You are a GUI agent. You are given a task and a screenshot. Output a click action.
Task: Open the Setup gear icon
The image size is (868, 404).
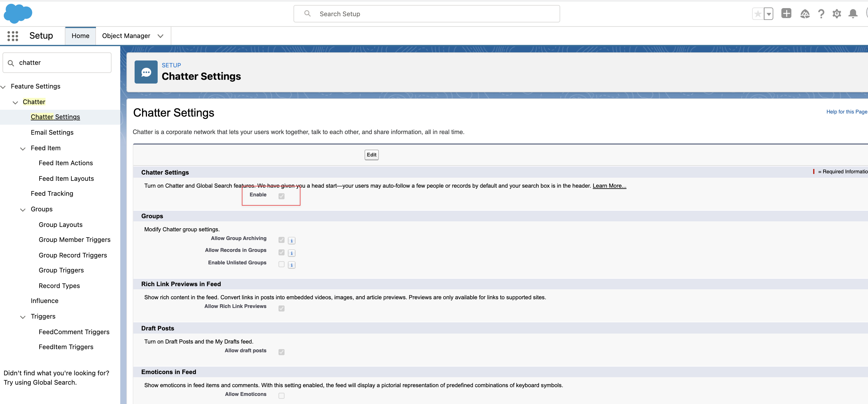point(837,14)
